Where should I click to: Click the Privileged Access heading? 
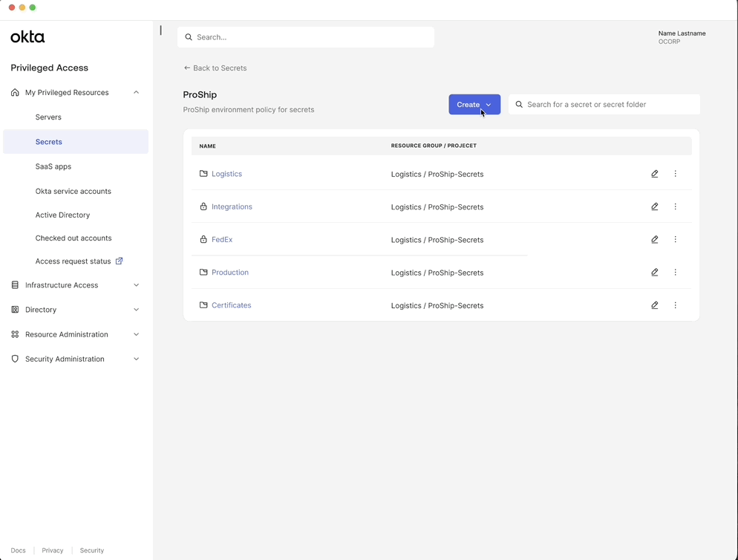click(x=50, y=68)
